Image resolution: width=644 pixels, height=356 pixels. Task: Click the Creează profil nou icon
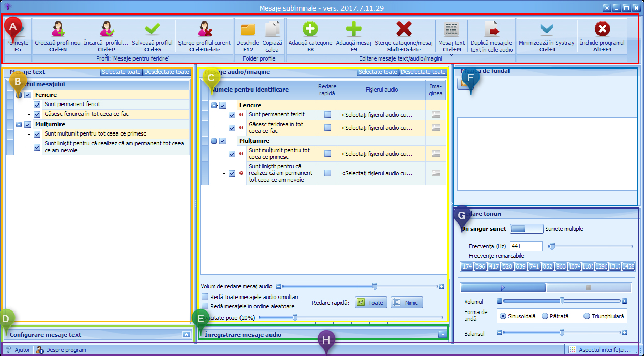point(57,29)
